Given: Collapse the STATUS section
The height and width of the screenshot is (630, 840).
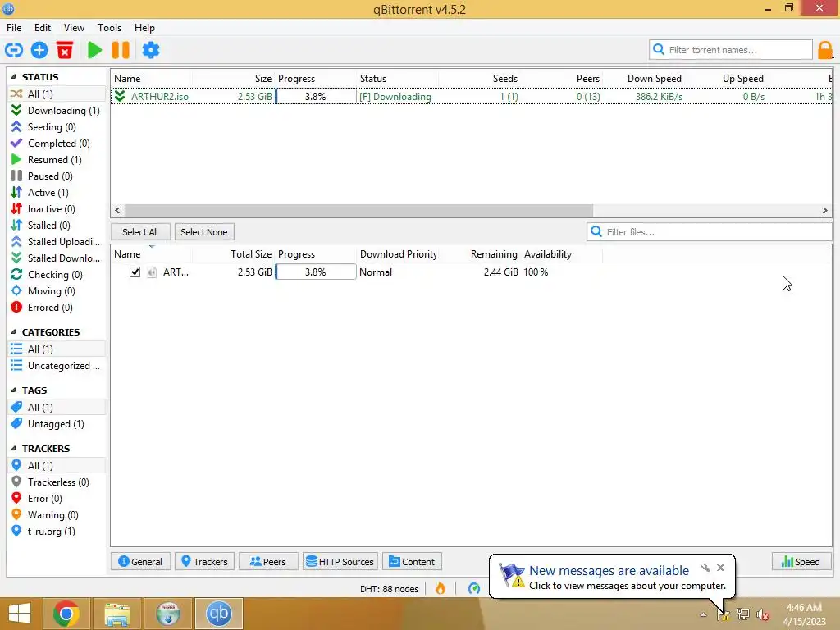Looking at the screenshot, I should click(x=13, y=77).
